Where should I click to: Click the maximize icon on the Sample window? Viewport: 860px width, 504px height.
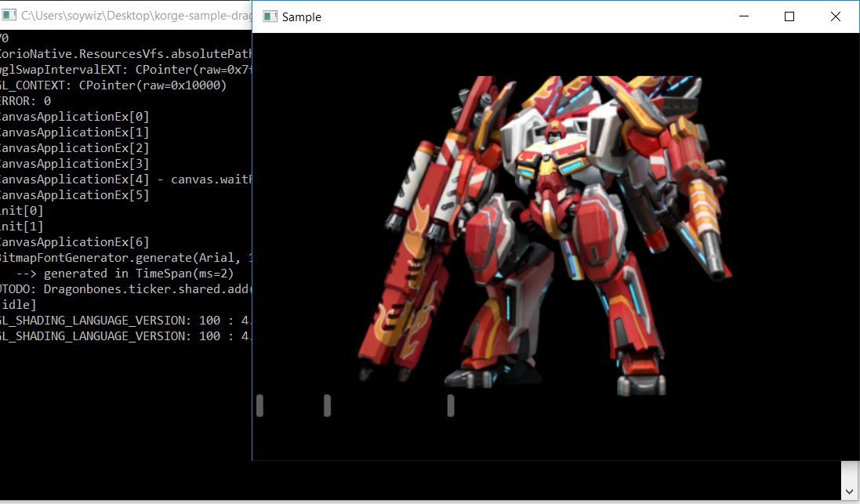789,16
